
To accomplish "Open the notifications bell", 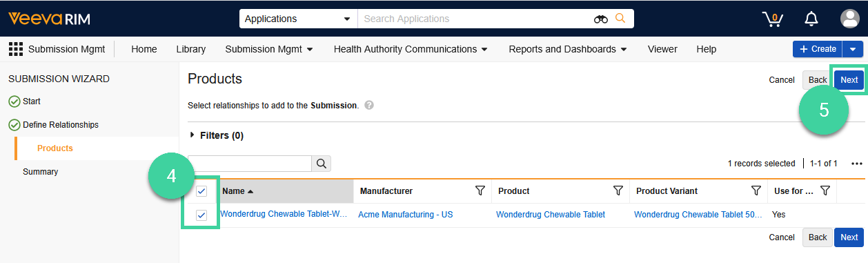I will (x=811, y=19).
